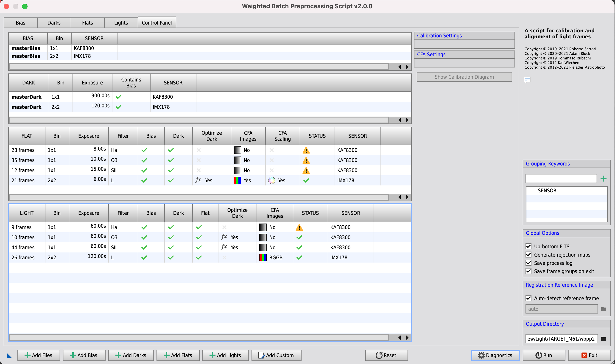
Task: Click the FLAT Exposure column header
Action: click(89, 136)
